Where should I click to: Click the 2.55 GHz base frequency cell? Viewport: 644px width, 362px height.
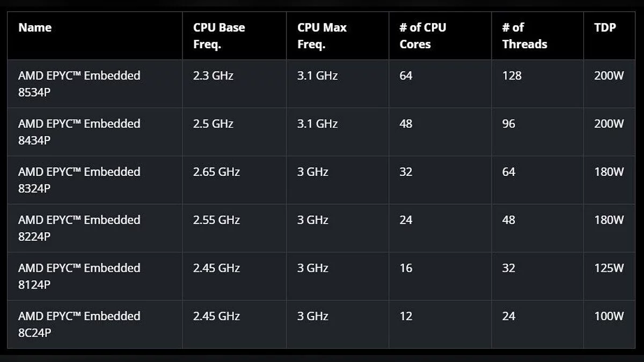(216, 220)
